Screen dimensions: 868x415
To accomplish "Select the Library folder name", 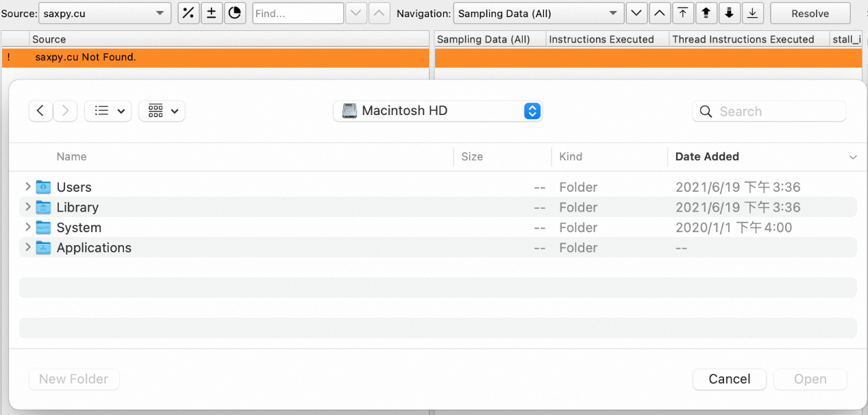I will point(77,207).
